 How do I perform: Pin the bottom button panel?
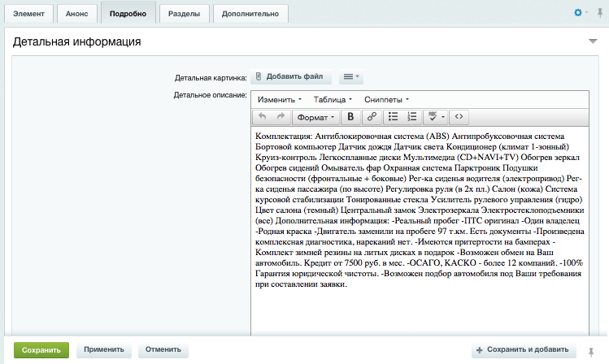592,351
